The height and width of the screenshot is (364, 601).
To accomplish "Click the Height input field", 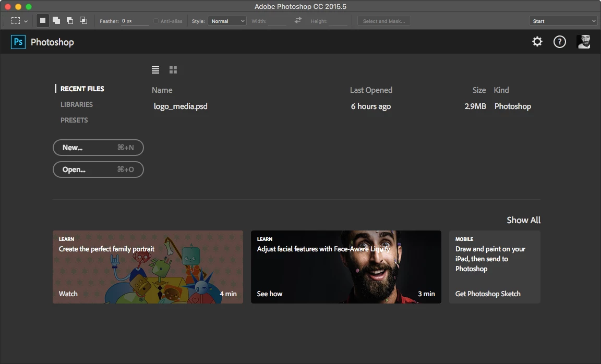I will (338, 21).
